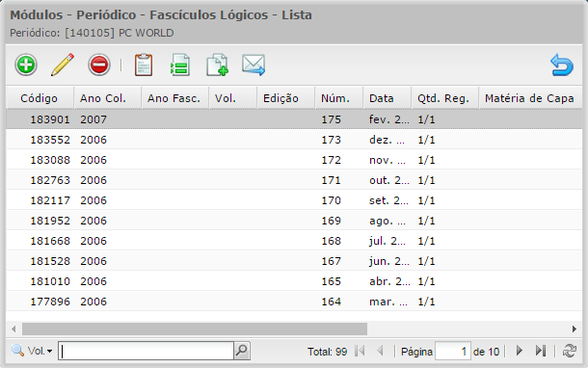Sort by Ano Col. column header
Viewport: 588px width, 368px height.
click(x=108, y=98)
